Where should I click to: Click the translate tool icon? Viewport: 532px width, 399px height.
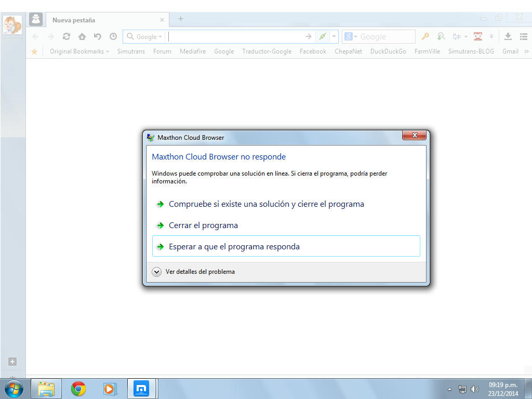pos(457,36)
